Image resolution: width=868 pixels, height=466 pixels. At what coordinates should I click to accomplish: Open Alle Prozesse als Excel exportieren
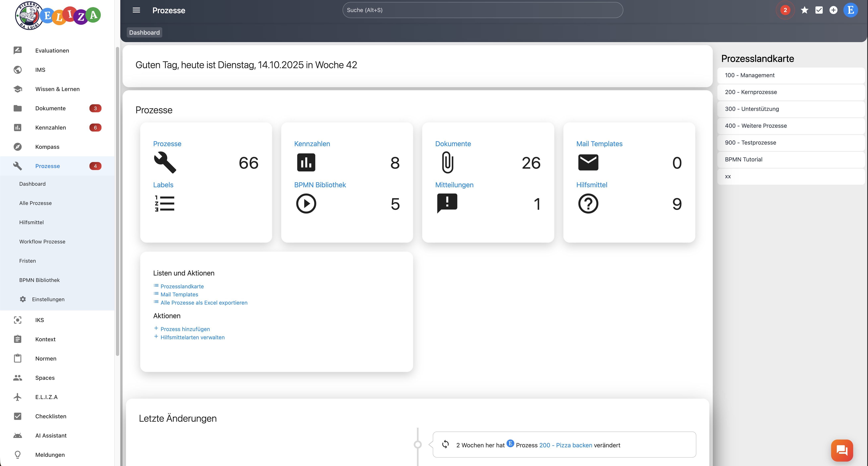[x=204, y=303]
